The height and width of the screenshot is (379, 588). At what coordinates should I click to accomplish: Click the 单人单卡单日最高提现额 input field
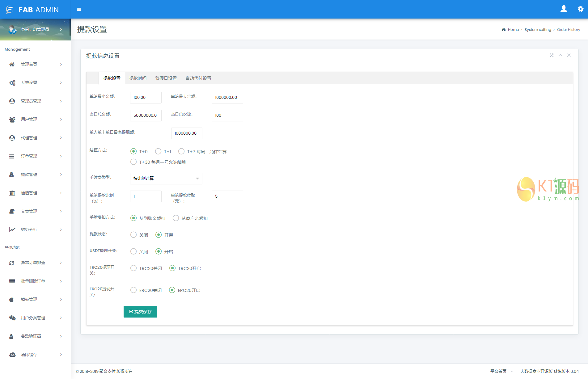pos(187,133)
